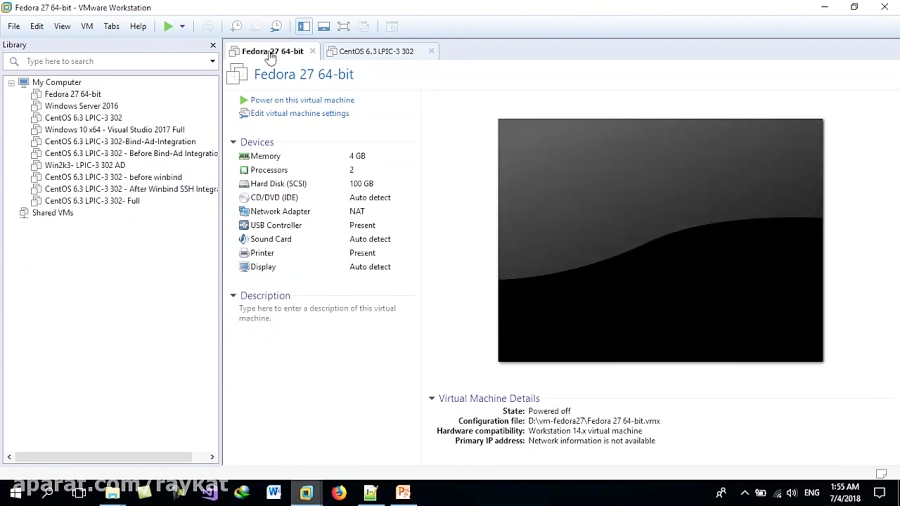900x506 pixels.
Task: Enter full screen mode via toolbar icon
Action: point(344,26)
